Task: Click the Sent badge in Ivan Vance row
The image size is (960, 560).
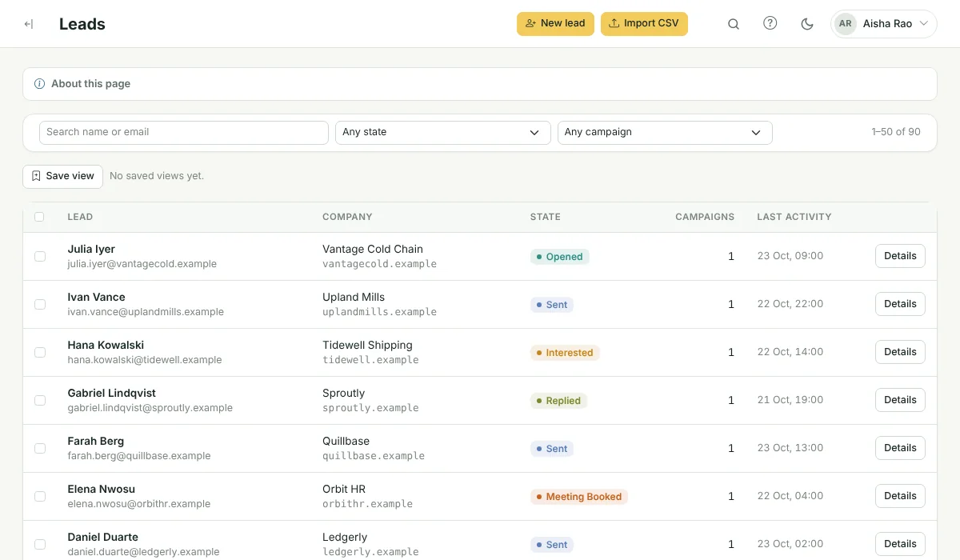Action: 552,305
